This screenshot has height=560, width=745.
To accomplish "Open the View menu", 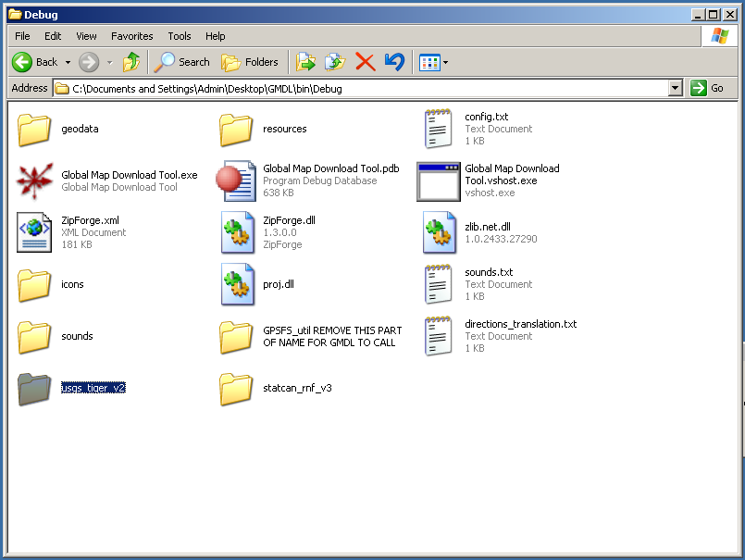I will [86, 36].
